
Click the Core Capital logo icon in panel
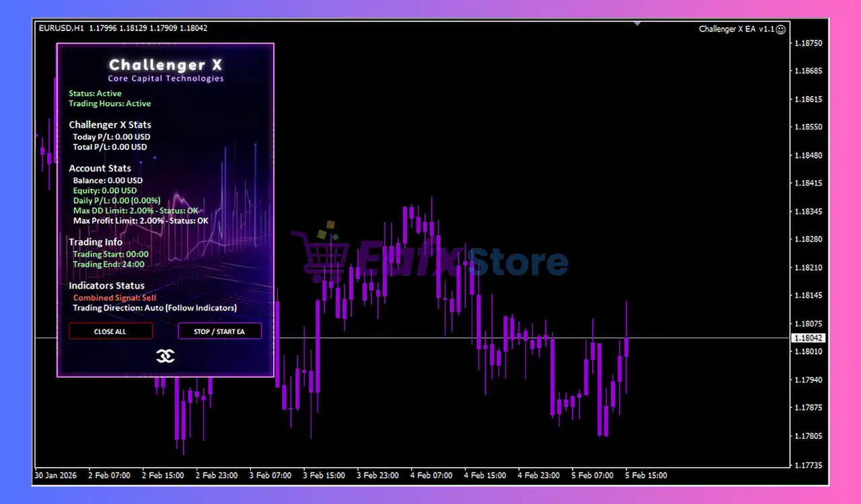click(x=165, y=356)
